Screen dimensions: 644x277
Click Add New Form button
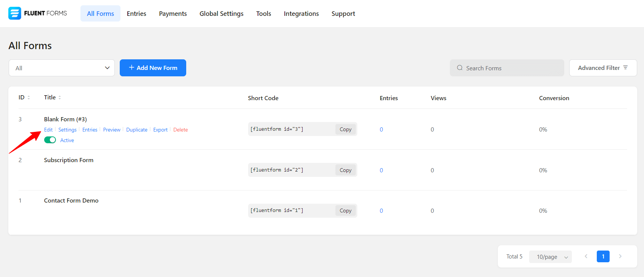point(153,68)
